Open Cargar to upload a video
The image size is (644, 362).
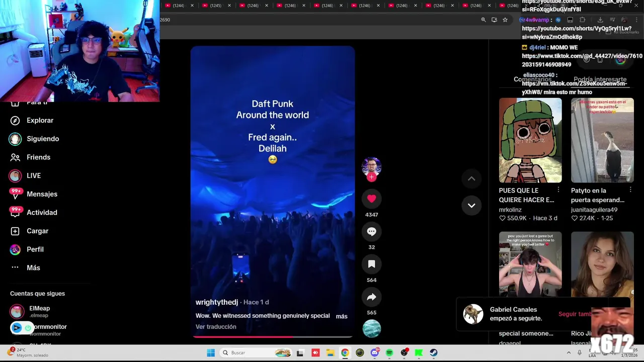[x=30, y=231]
